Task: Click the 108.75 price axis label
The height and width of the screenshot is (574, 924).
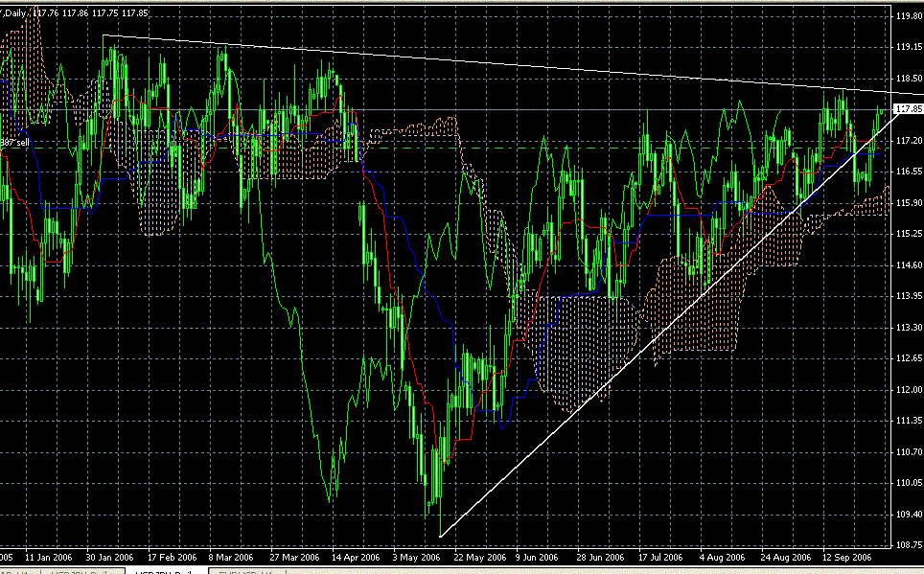Action: (909, 545)
